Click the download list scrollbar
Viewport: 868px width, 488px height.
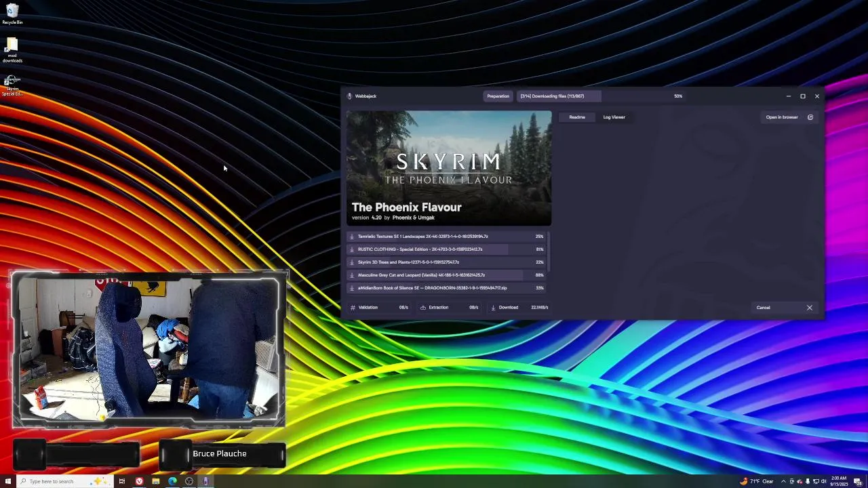548,252
